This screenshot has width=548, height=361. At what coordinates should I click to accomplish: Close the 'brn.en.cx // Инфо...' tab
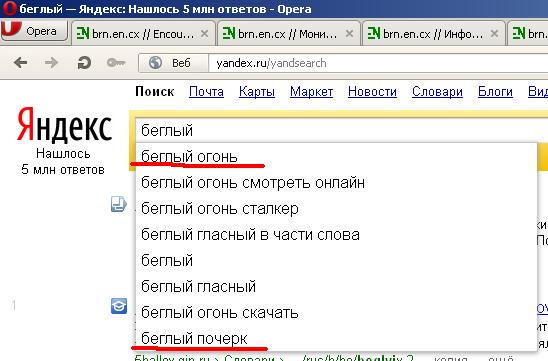[x=494, y=34]
